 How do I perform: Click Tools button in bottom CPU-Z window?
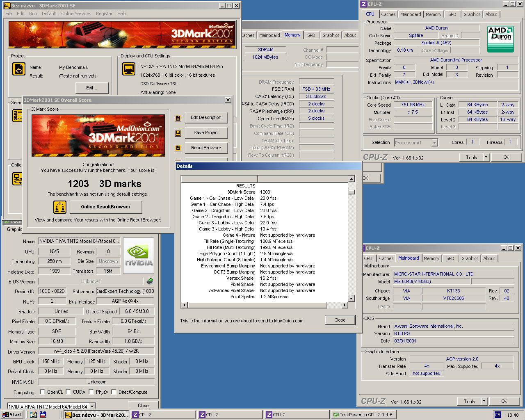click(x=469, y=401)
